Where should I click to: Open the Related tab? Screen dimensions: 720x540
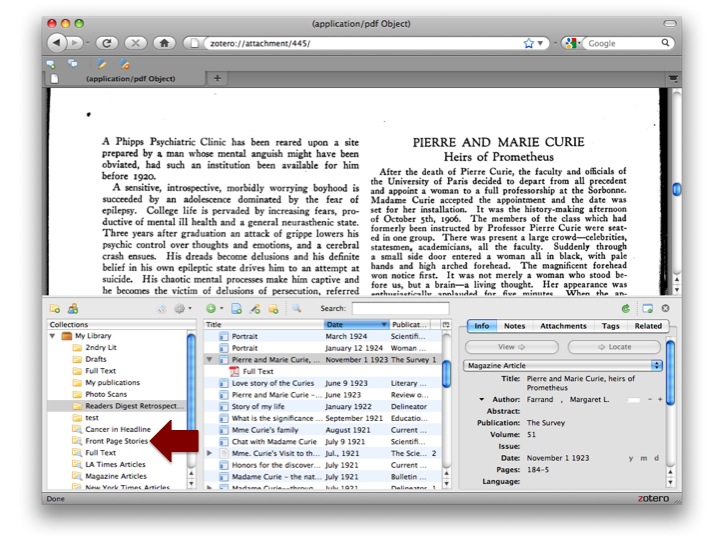648,326
